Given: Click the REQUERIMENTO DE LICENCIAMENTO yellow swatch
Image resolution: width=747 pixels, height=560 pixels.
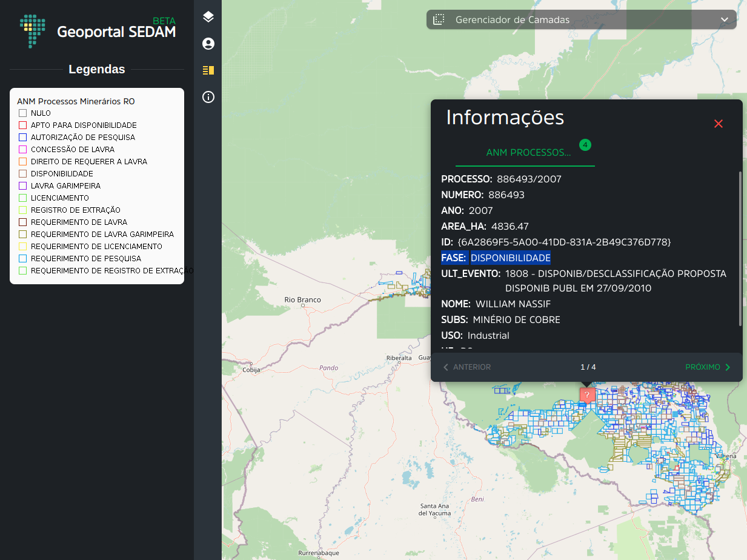Looking at the screenshot, I should 22,247.
